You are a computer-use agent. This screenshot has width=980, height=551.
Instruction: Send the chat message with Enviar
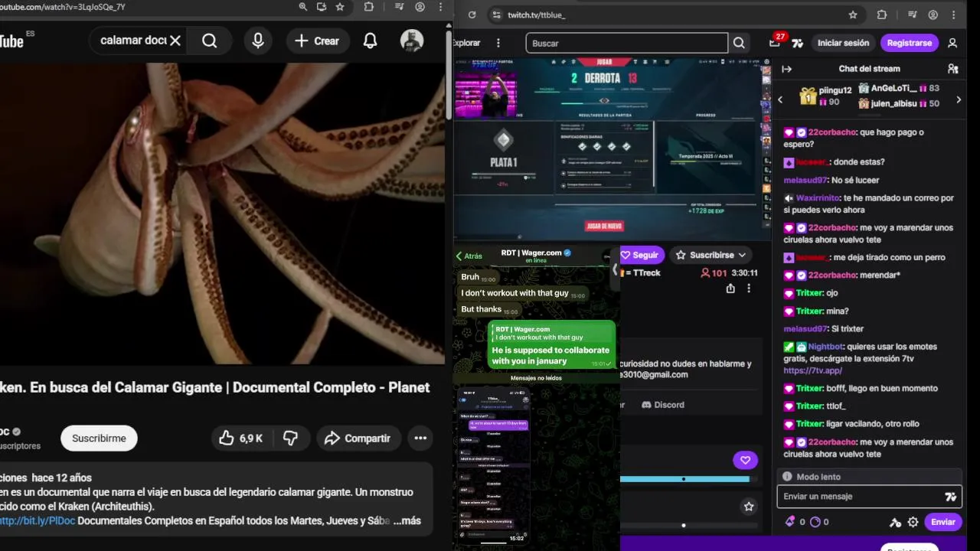coord(942,522)
